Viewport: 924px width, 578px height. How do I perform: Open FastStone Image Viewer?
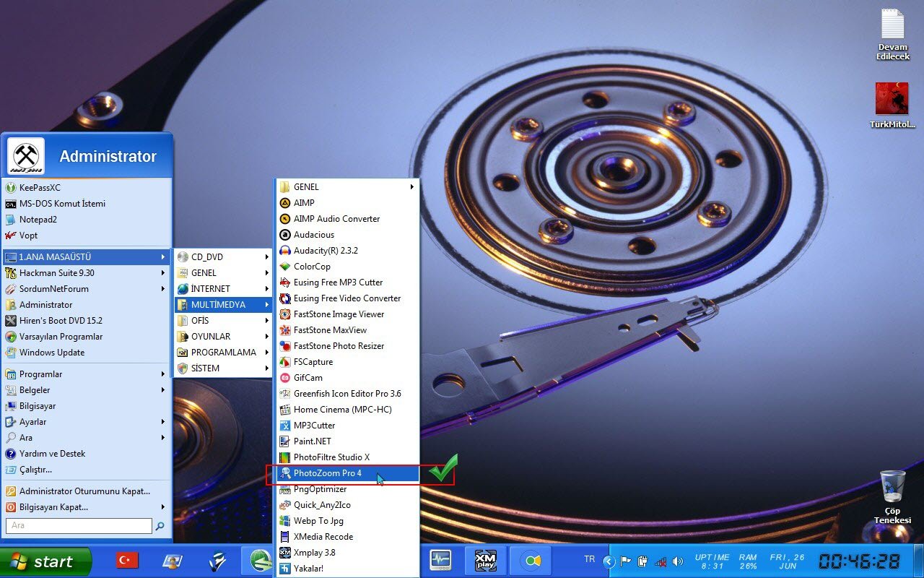tap(347, 314)
